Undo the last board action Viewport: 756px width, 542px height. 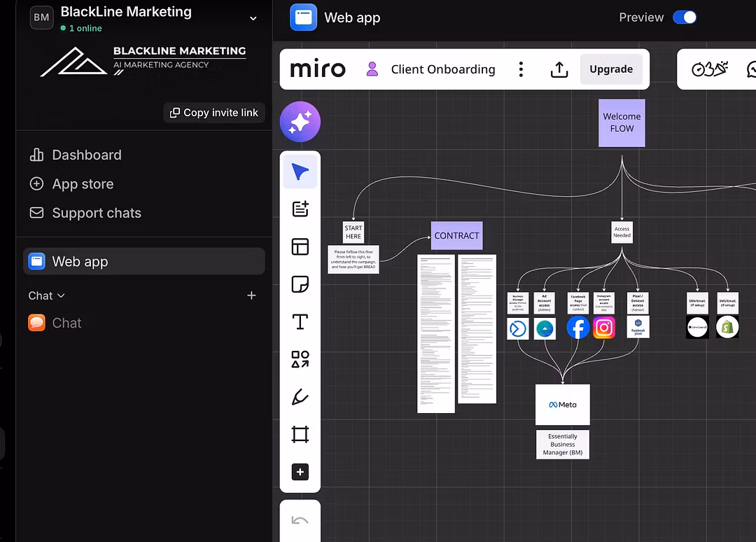(300, 520)
